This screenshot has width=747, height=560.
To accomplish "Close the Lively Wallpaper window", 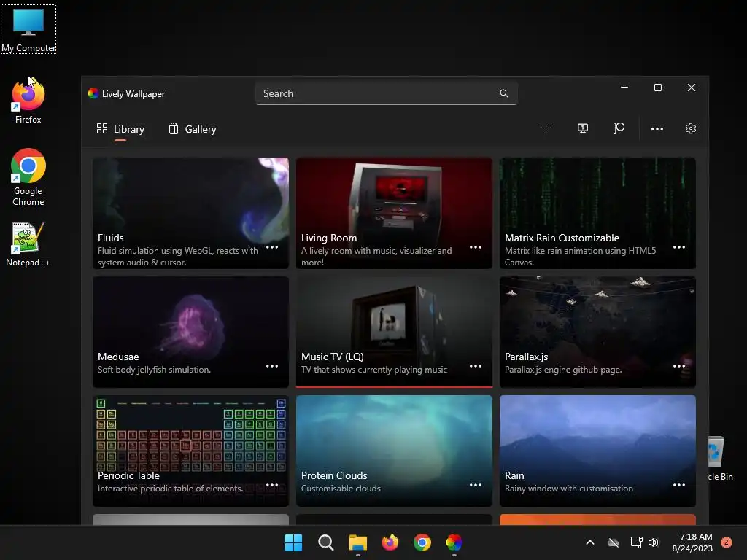I will tap(692, 87).
